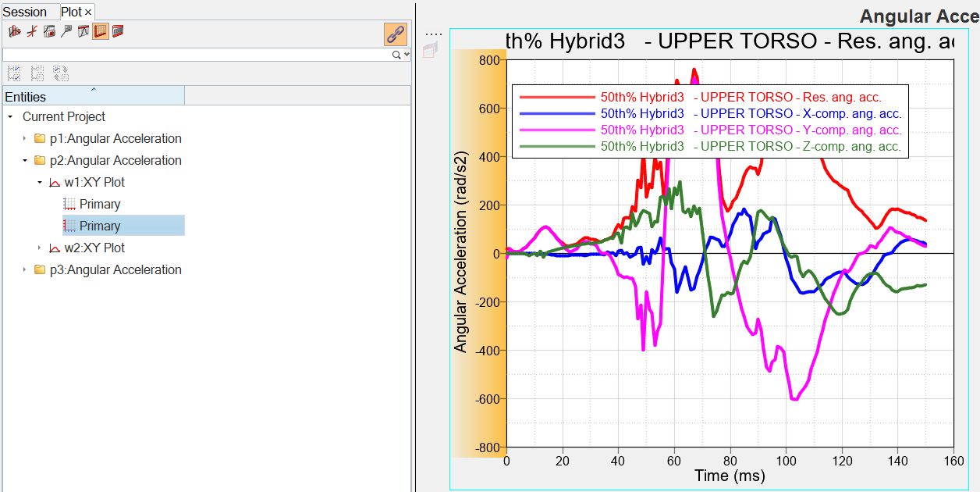Select the notes flag filter icon
This screenshot has height=492, width=980.
(66, 32)
